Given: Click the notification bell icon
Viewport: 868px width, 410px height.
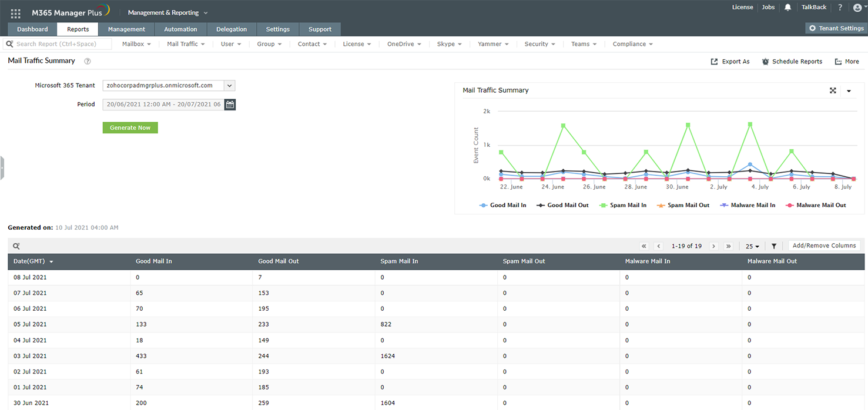Looking at the screenshot, I should (787, 7).
